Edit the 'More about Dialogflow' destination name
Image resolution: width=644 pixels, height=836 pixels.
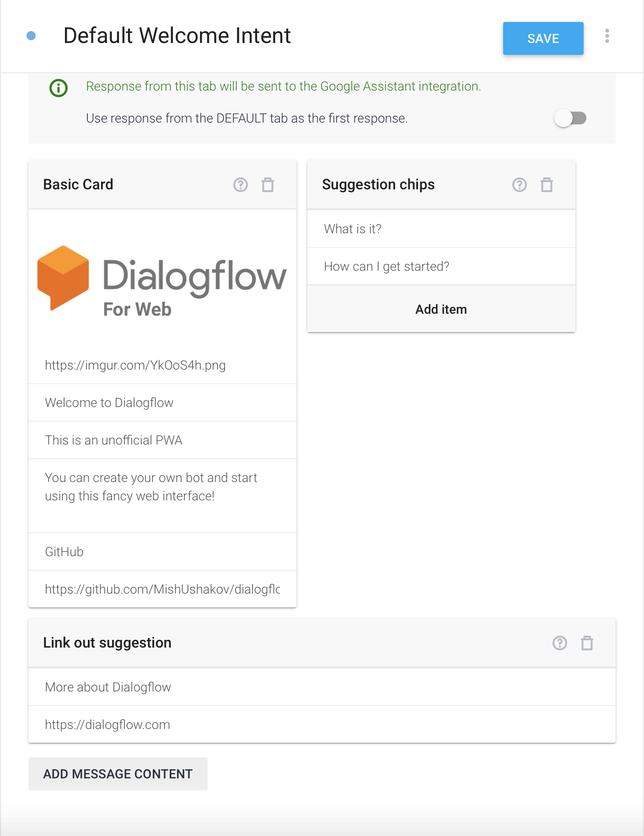[322, 687]
